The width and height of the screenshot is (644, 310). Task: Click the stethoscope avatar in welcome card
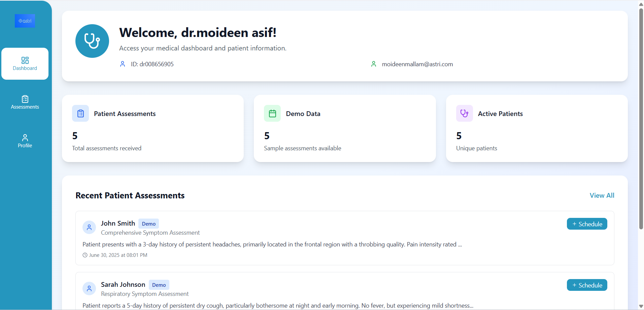point(92,41)
